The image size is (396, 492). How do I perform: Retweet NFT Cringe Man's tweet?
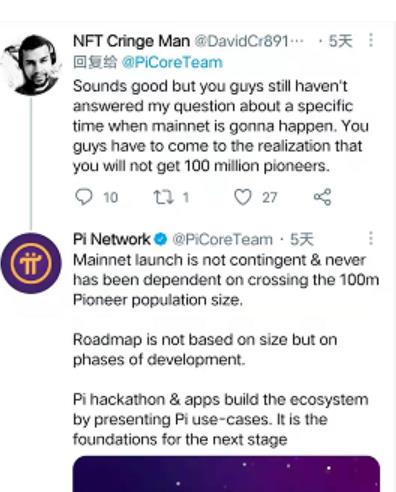(x=163, y=197)
